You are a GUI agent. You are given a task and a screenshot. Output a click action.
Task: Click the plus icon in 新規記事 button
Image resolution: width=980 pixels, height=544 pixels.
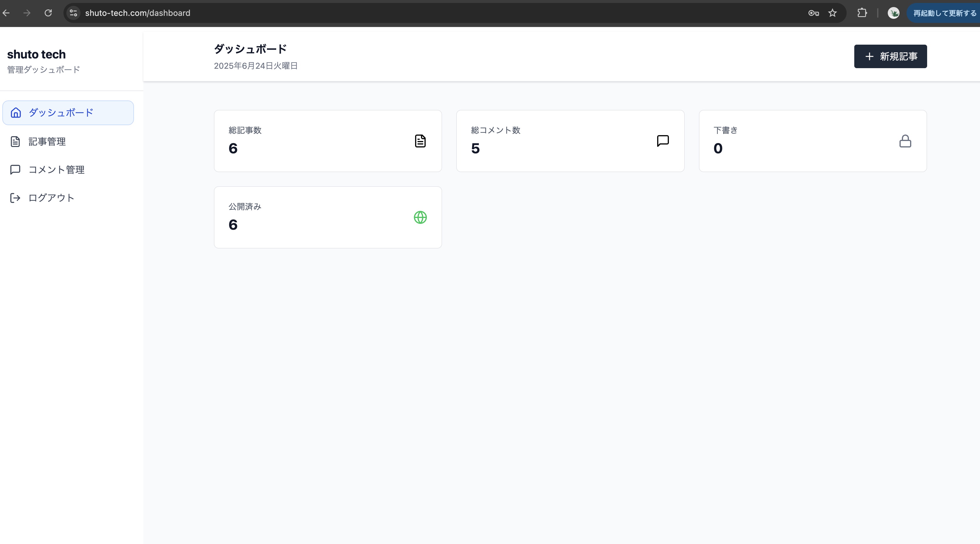tap(869, 57)
